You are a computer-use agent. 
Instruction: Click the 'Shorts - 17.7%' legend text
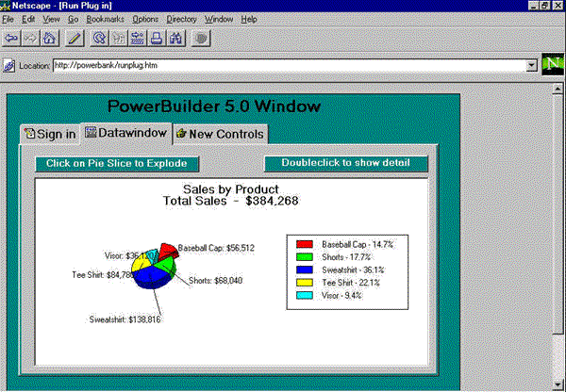point(346,257)
